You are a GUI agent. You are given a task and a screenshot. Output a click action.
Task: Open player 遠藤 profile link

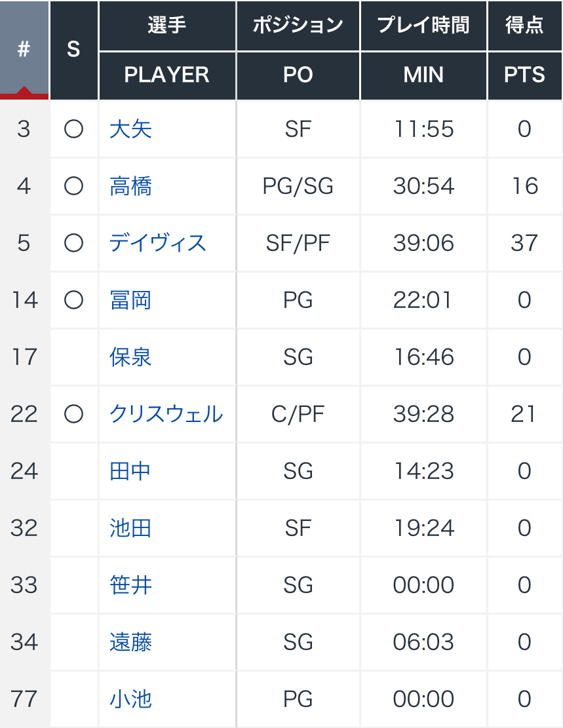click(x=130, y=642)
